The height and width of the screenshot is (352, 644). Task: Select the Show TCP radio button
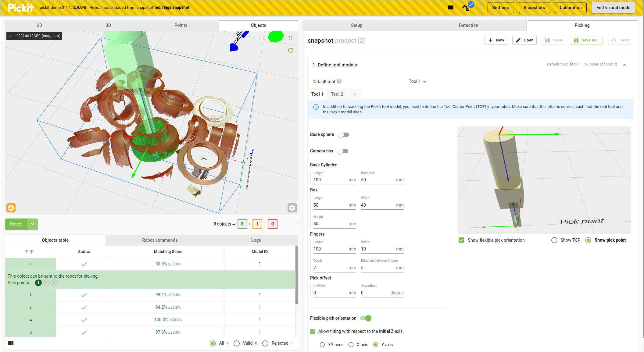click(554, 240)
